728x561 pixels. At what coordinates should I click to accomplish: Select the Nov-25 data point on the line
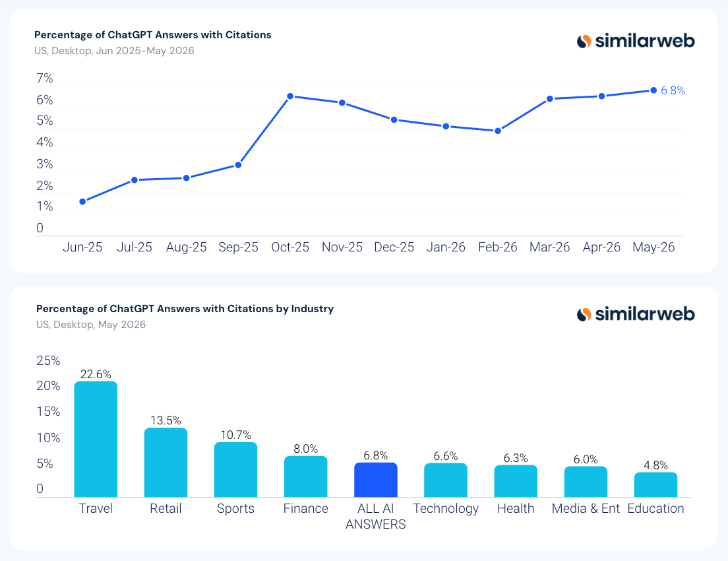click(342, 103)
